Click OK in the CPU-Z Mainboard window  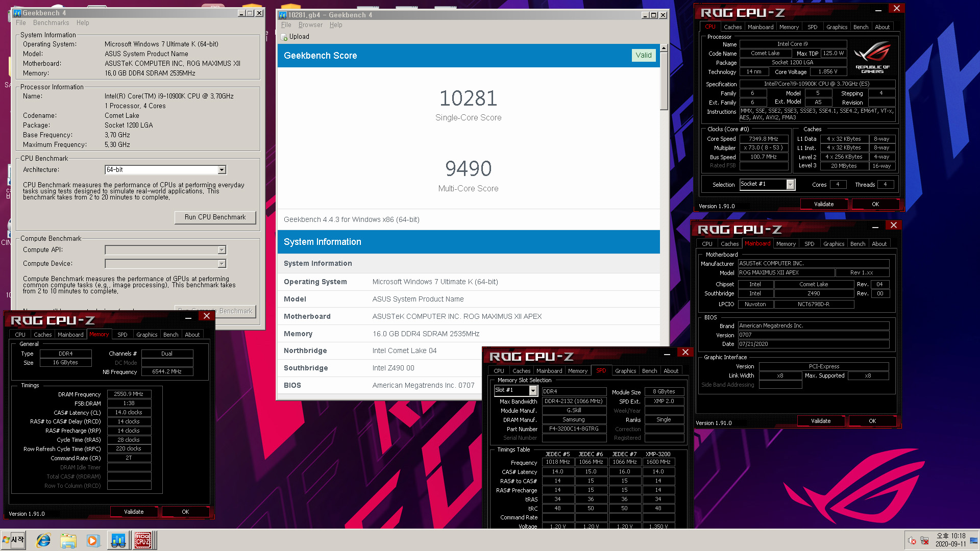coord(872,421)
